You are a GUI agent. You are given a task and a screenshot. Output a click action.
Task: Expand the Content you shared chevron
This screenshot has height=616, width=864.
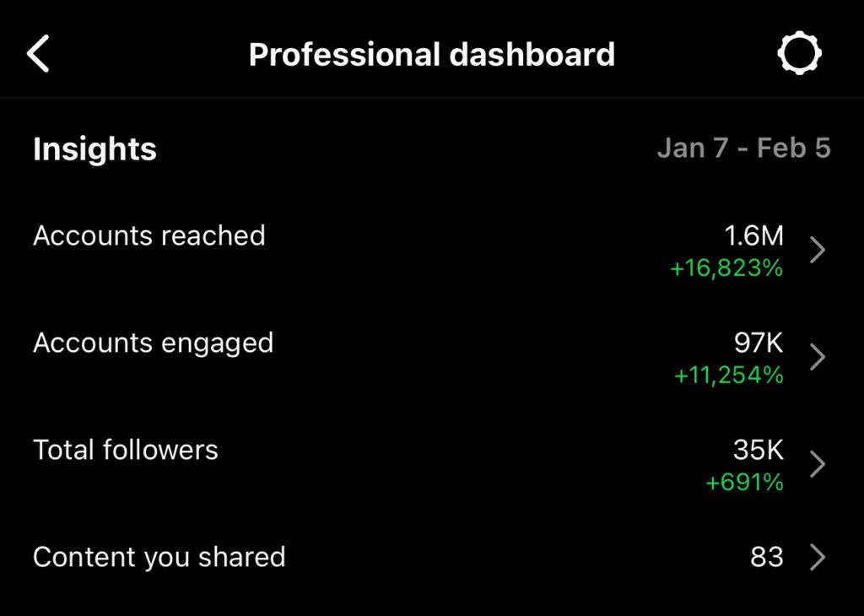click(x=817, y=558)
